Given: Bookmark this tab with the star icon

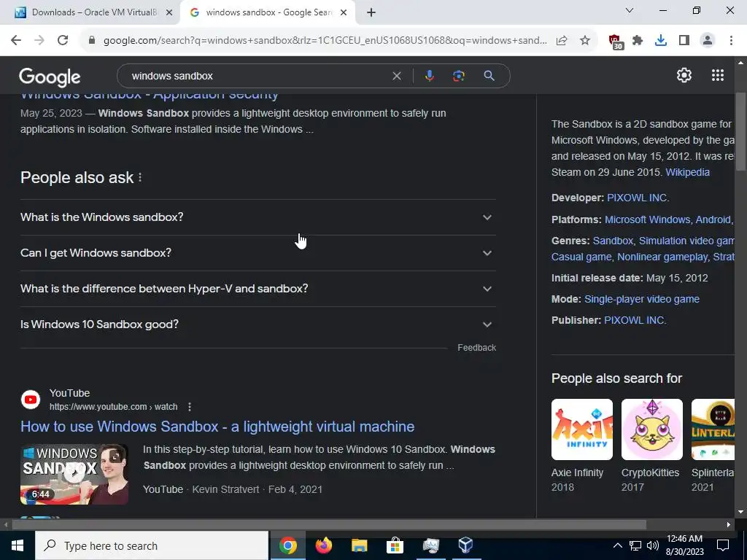Looking at the screenshot, I should pyautogui.click(x=585, y=41).
